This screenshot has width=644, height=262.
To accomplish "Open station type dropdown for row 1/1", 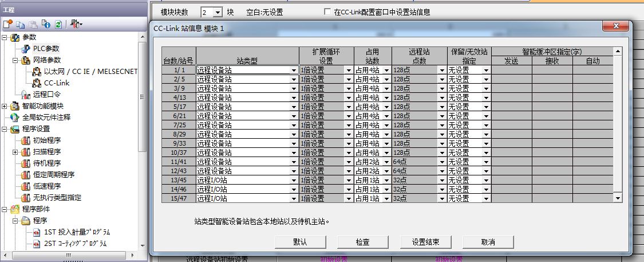I will (294, 70).
